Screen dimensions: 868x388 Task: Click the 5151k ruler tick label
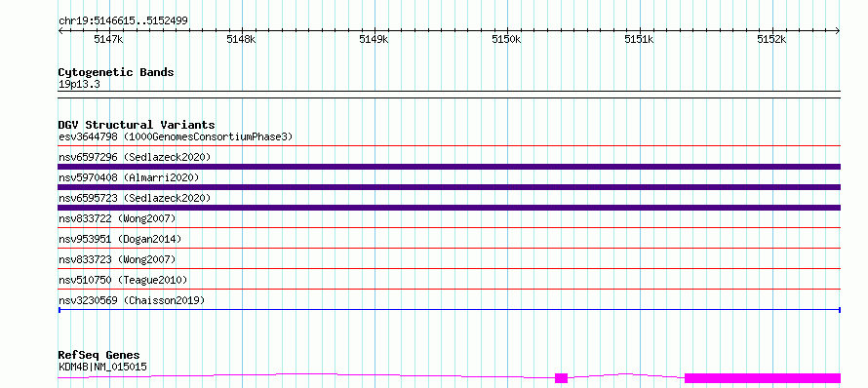click(x=639, y=39)
